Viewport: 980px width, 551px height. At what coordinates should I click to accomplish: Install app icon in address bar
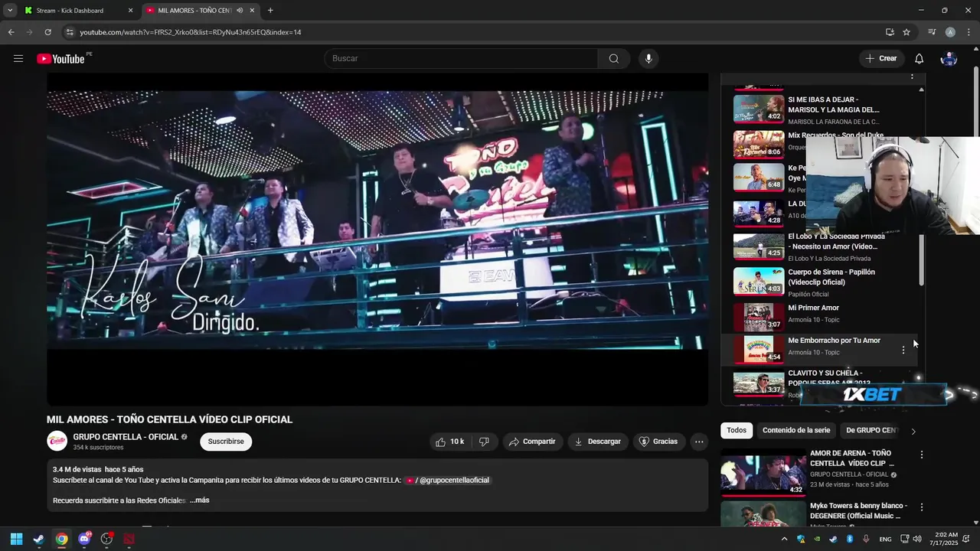[890, 32]
